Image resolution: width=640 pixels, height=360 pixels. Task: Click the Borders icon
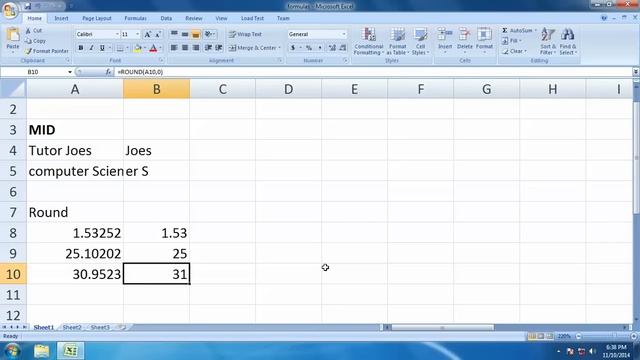click(x=120, y=48)
